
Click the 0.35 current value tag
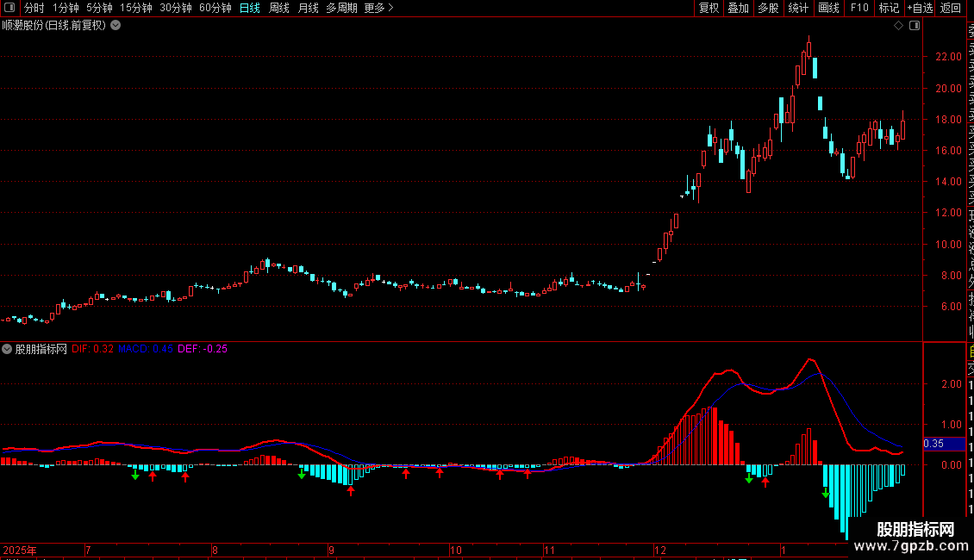944,444
